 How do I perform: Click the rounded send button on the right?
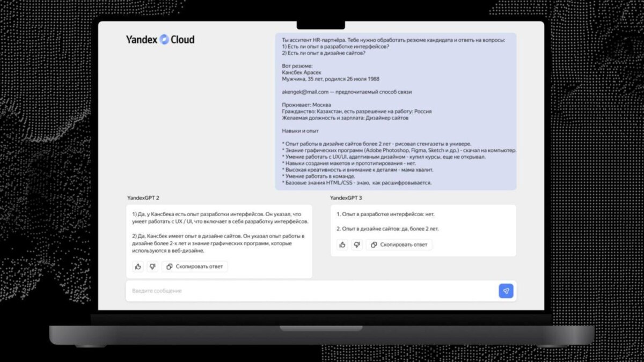pyautogui.click(x=505, y=291)
